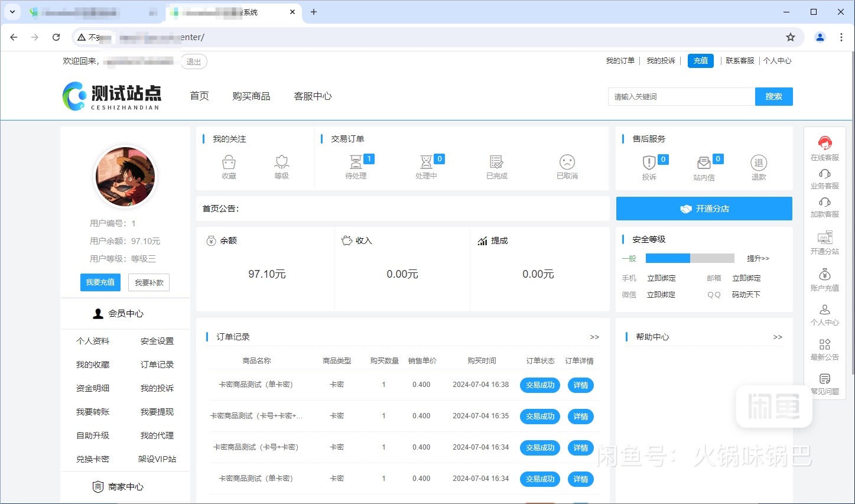855x504 pixels.
Task: Switch to the 购买商品 navigation menu
Action: (x=251, y=96)
